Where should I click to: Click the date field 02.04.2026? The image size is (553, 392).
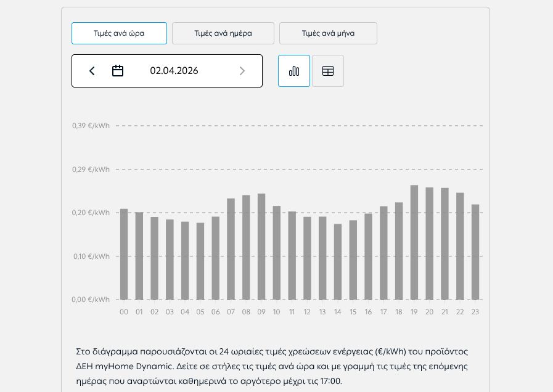(x=174, y=71)
